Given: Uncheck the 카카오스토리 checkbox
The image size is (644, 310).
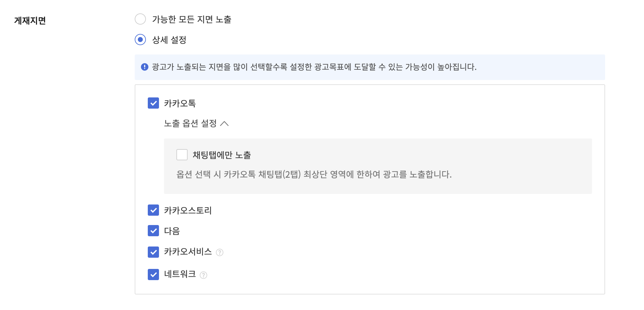Looking at the screenshot, I should [x=153, y=210].
